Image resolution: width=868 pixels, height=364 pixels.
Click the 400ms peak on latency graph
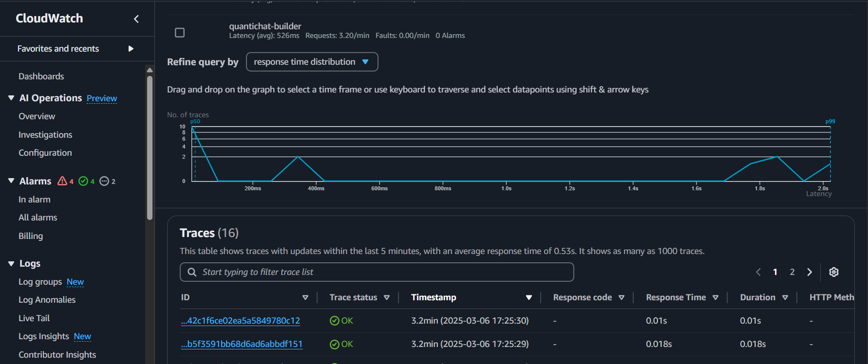(298, 157)
